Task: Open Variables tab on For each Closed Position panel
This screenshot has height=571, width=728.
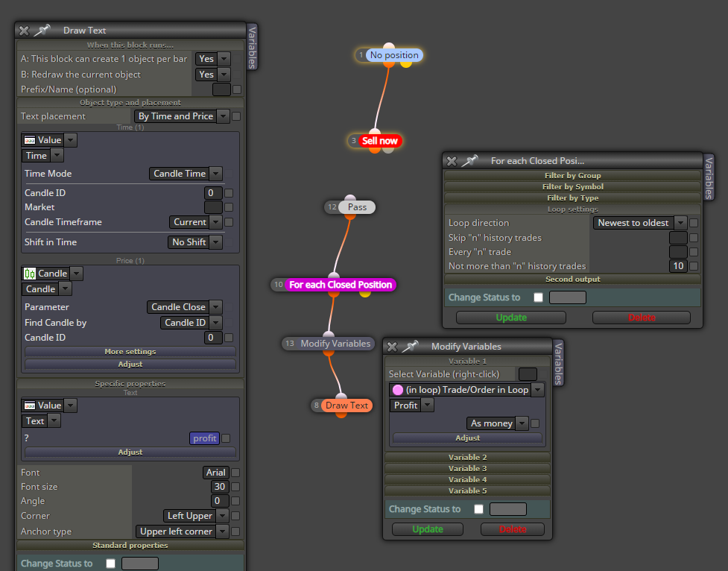Action: (x=709, y=178)
